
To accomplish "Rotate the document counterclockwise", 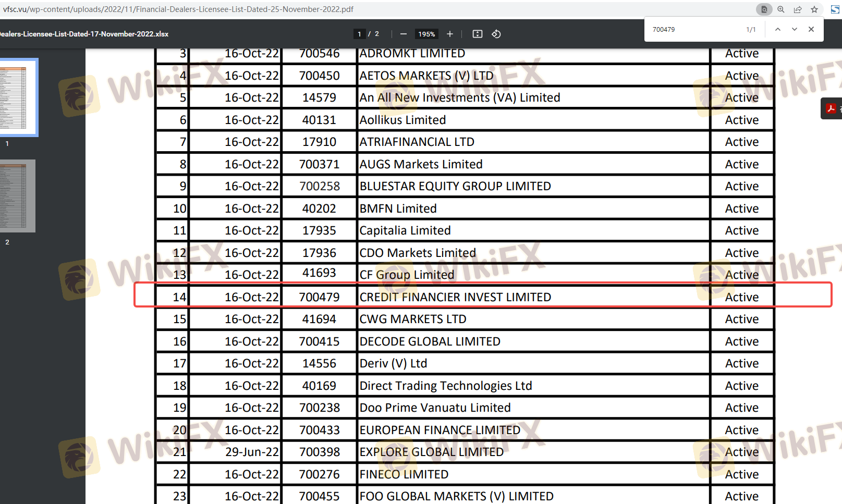I will tap(496, 34).
